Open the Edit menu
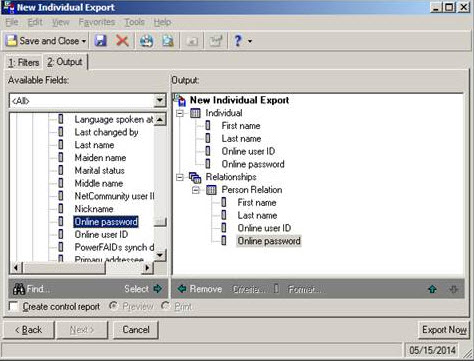Screen dimensions: 474x361 click(x=35, y=22)
